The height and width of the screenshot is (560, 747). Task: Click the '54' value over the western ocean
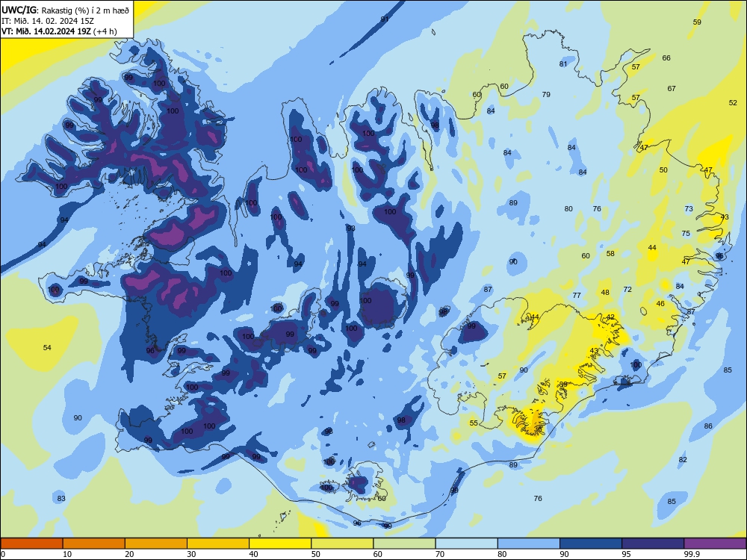(x=47, y=348)
